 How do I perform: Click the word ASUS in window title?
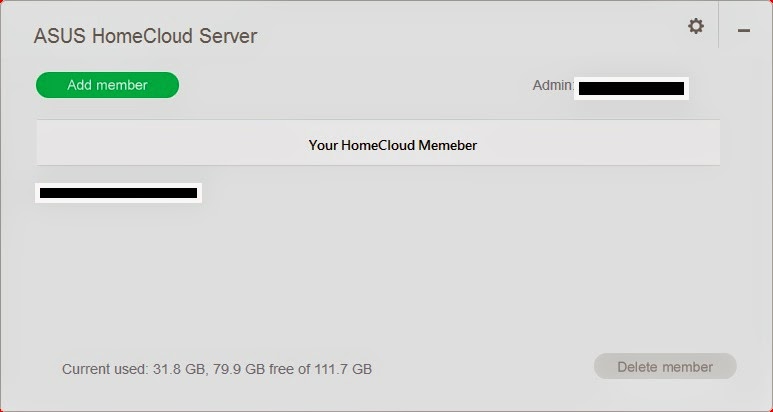coord(60,36)
